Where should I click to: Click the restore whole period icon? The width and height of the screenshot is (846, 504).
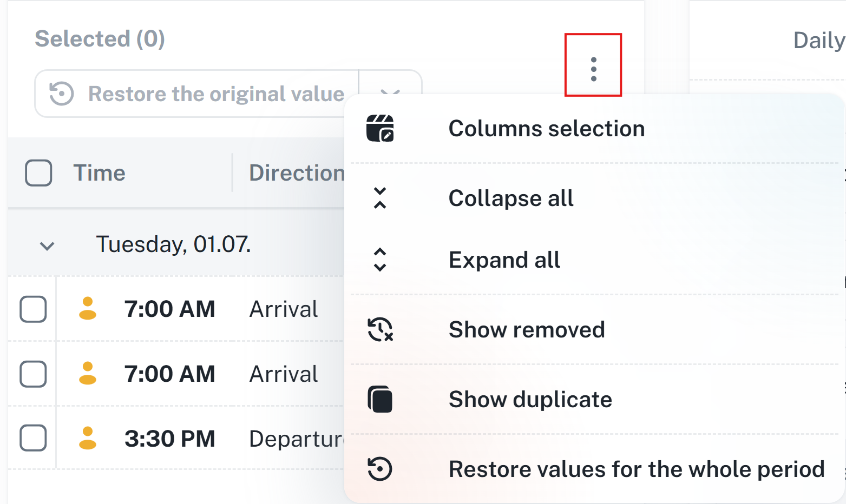click(380, 469)
